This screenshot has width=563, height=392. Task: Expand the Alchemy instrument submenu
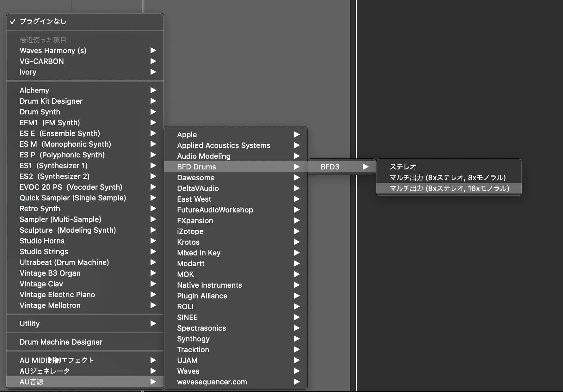pyautogui.click(x=85, y=90)
